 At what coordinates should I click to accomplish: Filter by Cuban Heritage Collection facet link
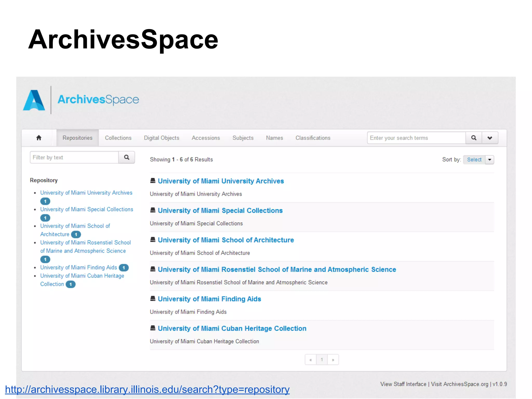(82, 280)
